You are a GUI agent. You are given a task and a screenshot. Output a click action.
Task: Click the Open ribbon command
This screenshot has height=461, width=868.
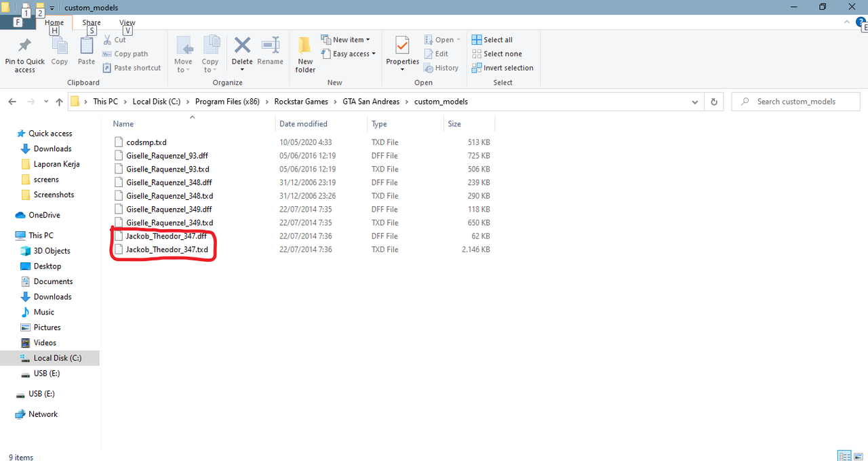[x=442, y=40]
